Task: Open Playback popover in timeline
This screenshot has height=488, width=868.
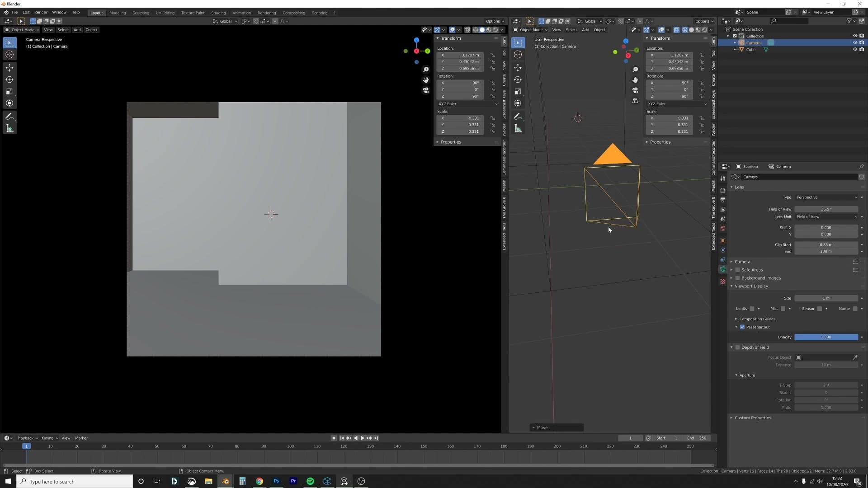Action: [x=28, y=438]
